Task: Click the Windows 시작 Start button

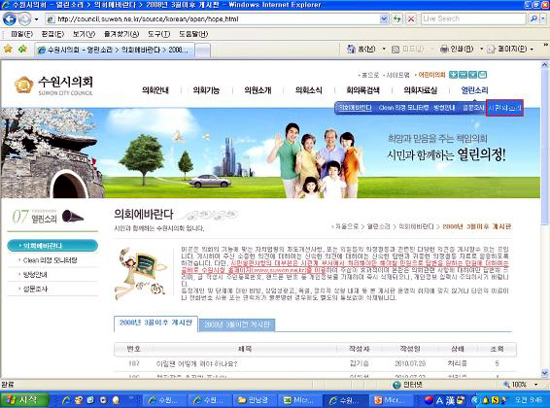Action: tap(25, 400)
